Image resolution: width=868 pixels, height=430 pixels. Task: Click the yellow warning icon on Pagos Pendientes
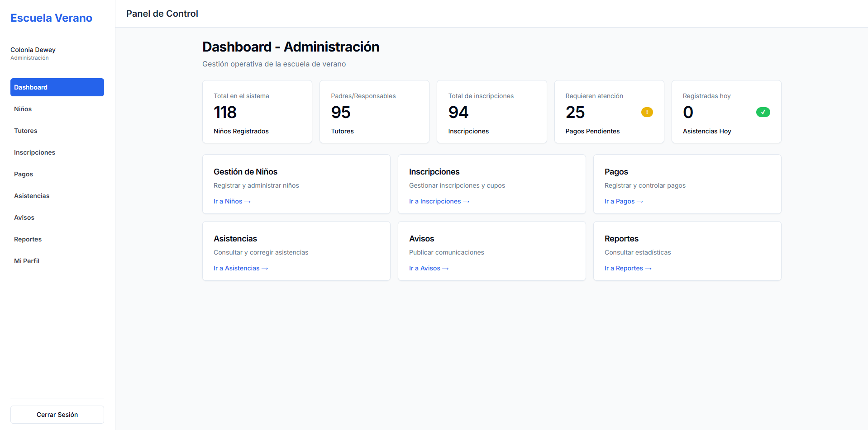pyautogui.click(x=647, y=112)
